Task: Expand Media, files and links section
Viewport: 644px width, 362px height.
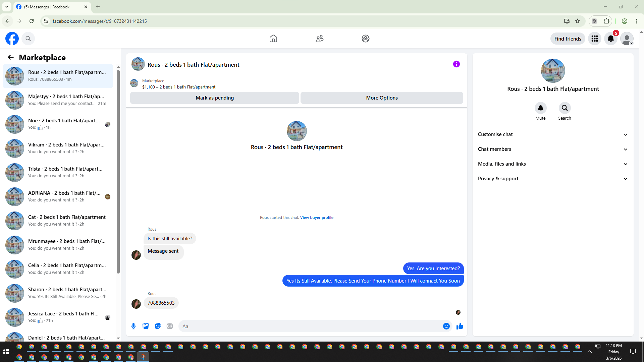Action: click(x=552, y=164)
